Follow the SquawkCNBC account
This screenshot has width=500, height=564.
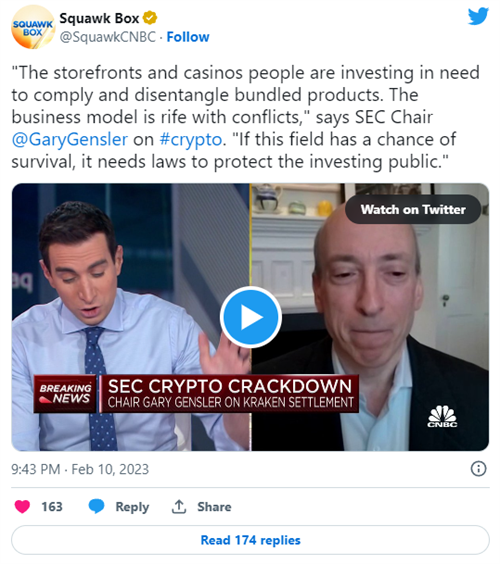[x=188, y=37]
